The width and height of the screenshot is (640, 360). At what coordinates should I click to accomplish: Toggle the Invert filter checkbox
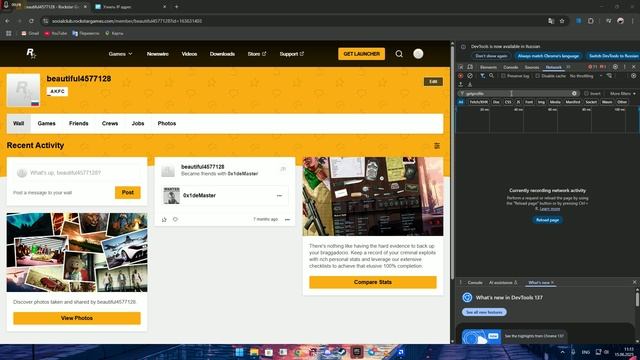click(586, 93)
